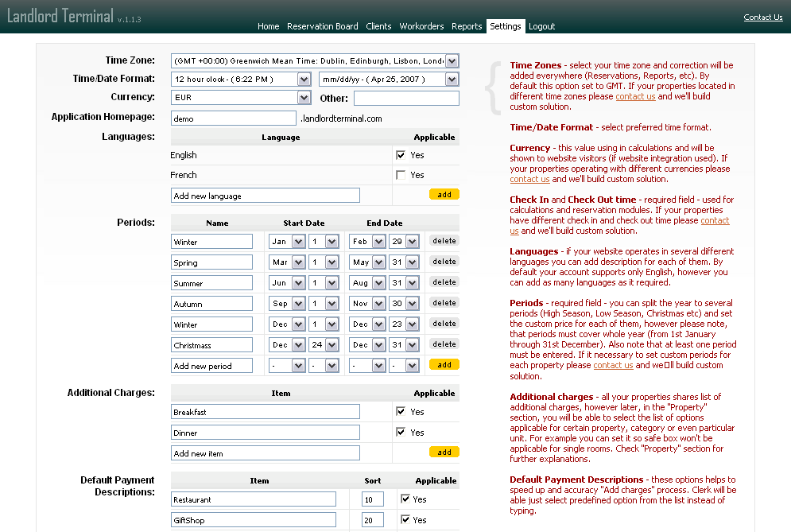Screen dimensions: 791x532
Task: Delete the Autumn period row
Action: click(444, 303)
